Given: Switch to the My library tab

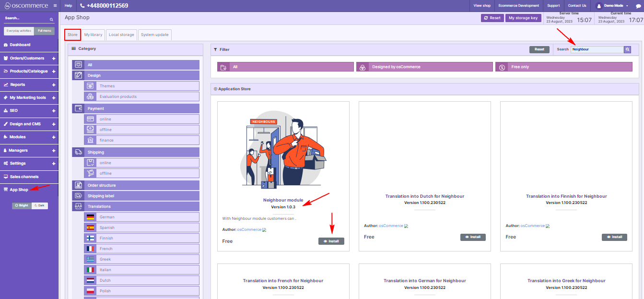Looking at the screenshot, I should (93, 35).
